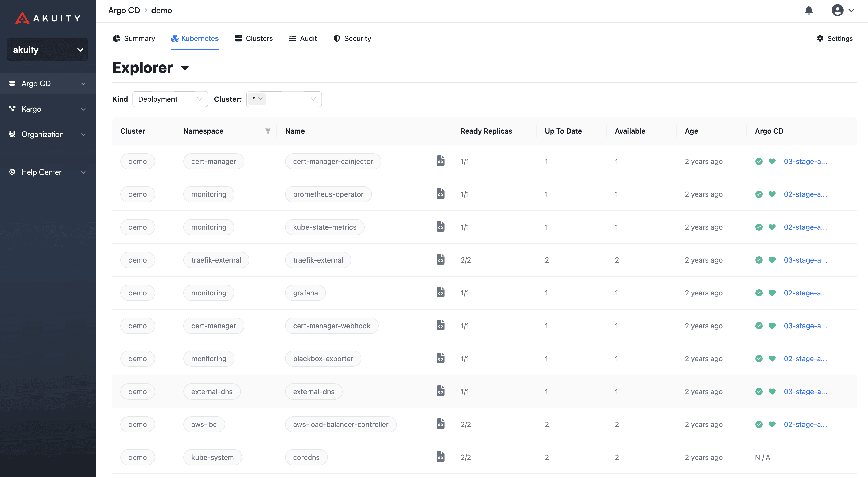Click synced check icon for grafana row
Image resolution: width=868 pixels, height=477 pixels.
[759, 293]
